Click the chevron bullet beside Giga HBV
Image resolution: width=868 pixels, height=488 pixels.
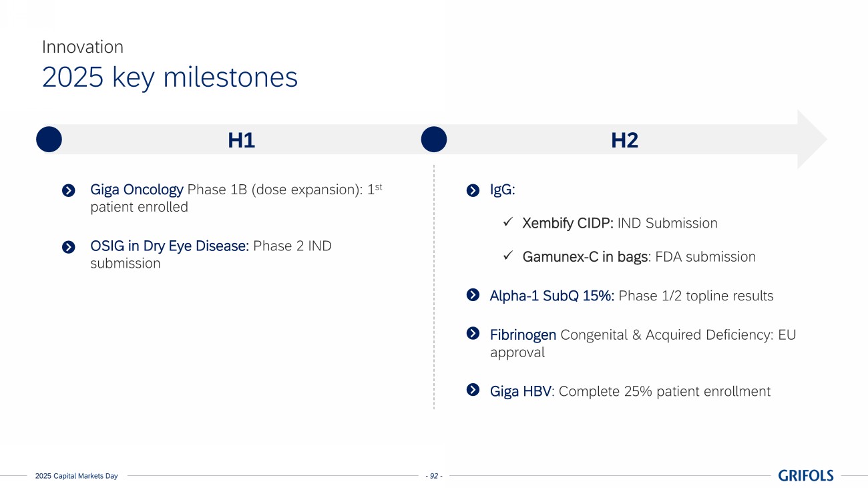(473, 390)
